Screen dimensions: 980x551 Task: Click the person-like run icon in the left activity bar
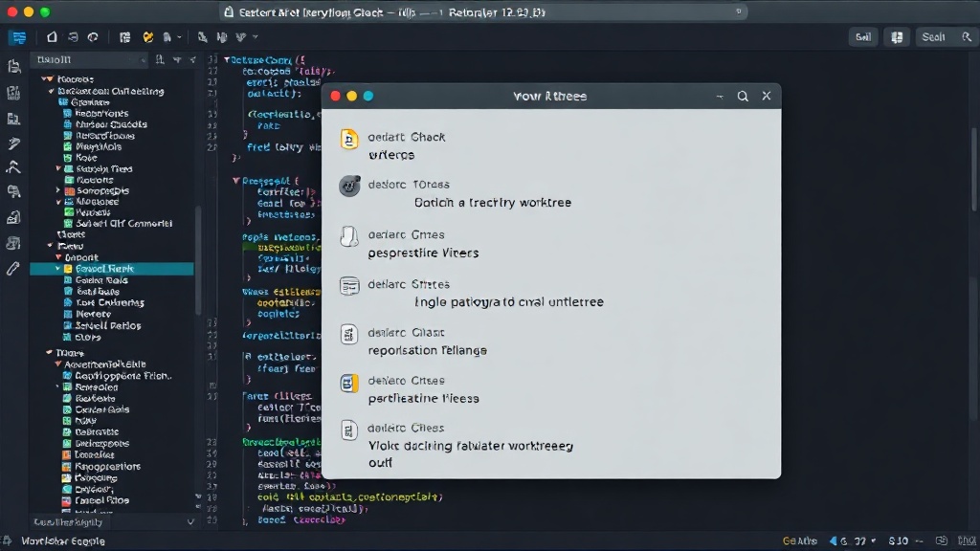(x=13, y=167)
